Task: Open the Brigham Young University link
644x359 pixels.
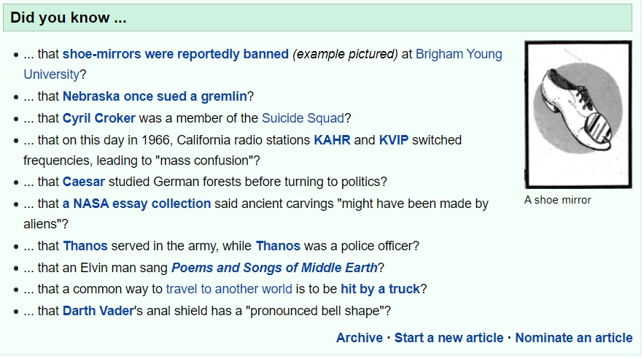Action: click(x=459, y=54)
